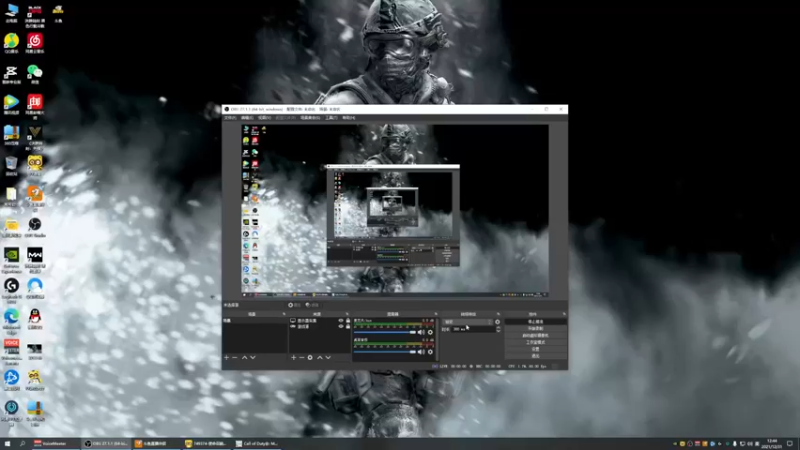
Task: Open settings gear of first mixer channel
Action: (x=430, y=332)
